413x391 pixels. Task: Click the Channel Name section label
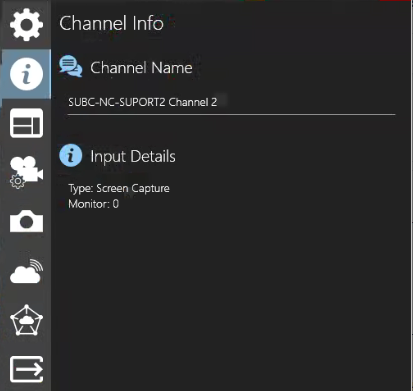click(x=141, y=68)
